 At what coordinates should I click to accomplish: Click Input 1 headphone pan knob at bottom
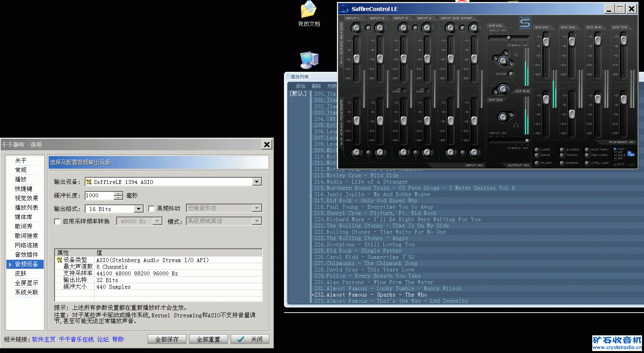(x=356, y=153)
